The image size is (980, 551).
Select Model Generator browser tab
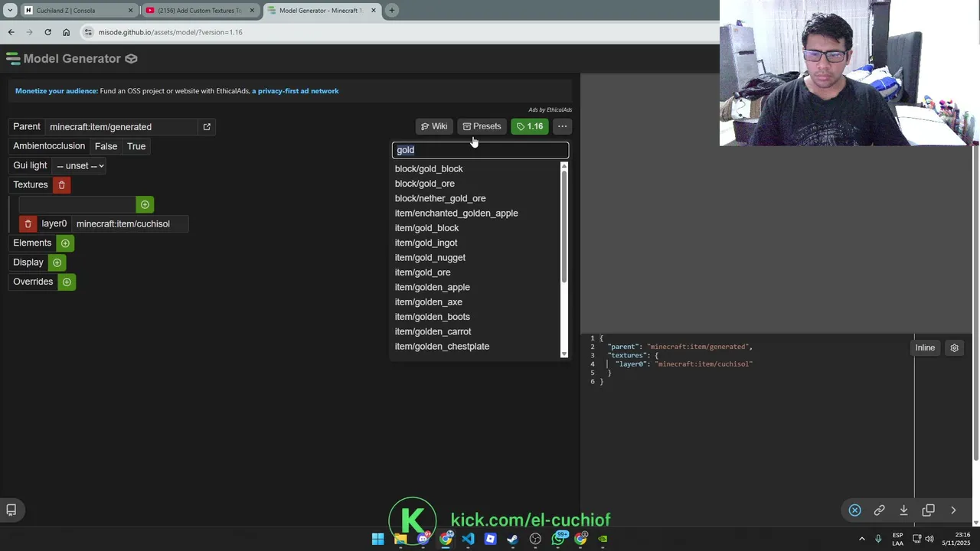(x=320, y=11)
